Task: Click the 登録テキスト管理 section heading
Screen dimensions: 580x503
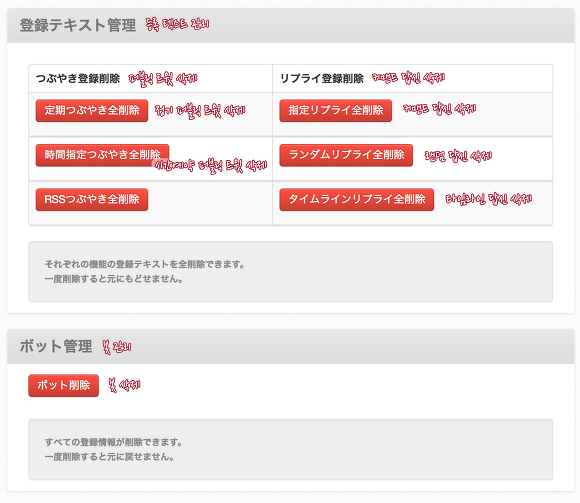Action: [78, 26]
